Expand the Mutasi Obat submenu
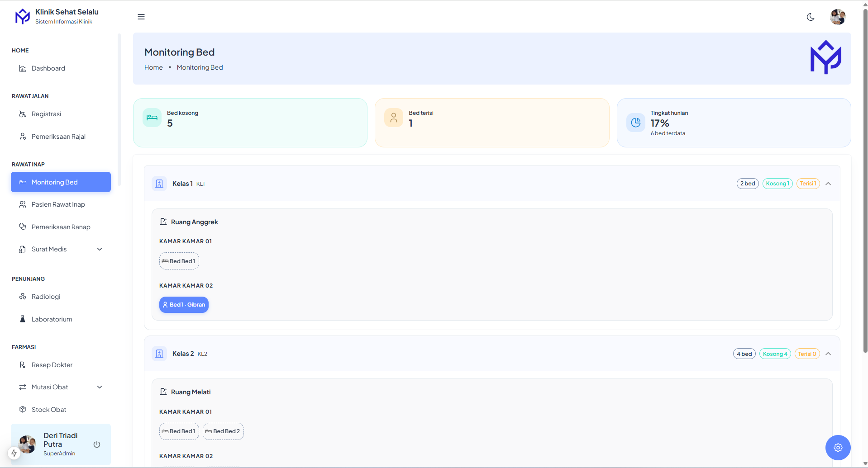The height and width of the screenshot is (468, 868). pos(61,387)
